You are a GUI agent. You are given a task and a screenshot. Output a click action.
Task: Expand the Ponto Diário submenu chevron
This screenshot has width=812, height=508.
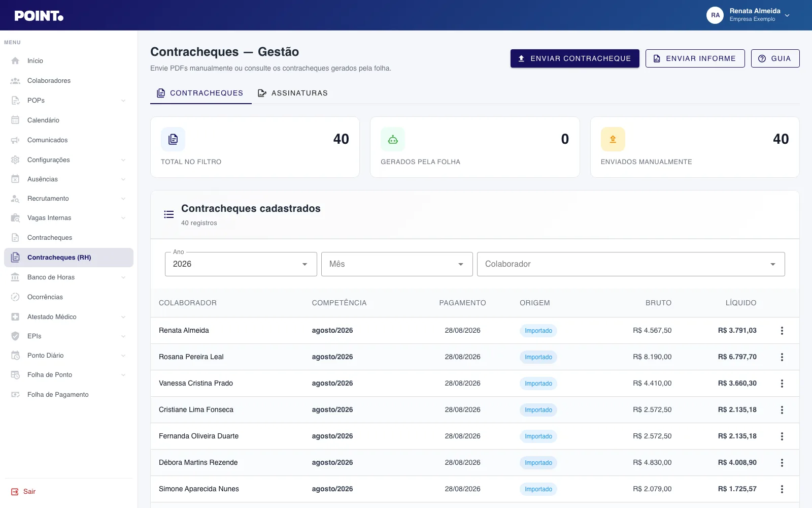(x=123, y=356)
